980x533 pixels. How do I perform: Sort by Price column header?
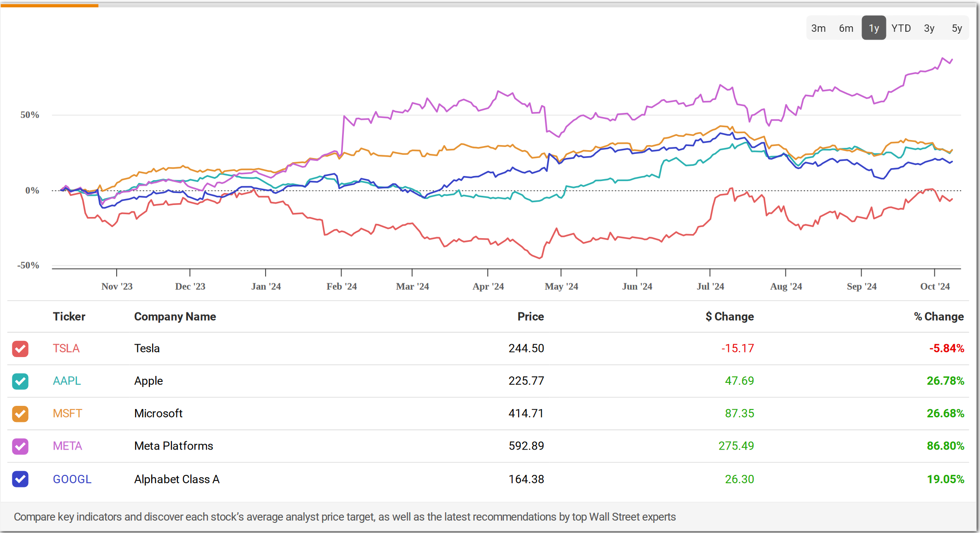tap(530, 316)
